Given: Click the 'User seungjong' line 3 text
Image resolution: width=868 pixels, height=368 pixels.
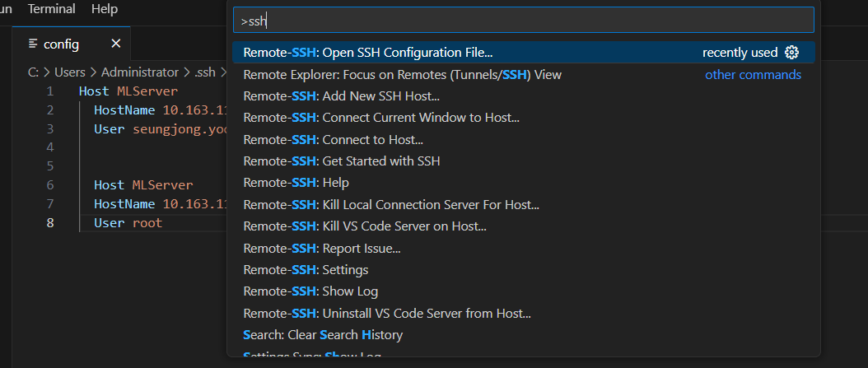Looking at the screenshot, I should [161, 129].
